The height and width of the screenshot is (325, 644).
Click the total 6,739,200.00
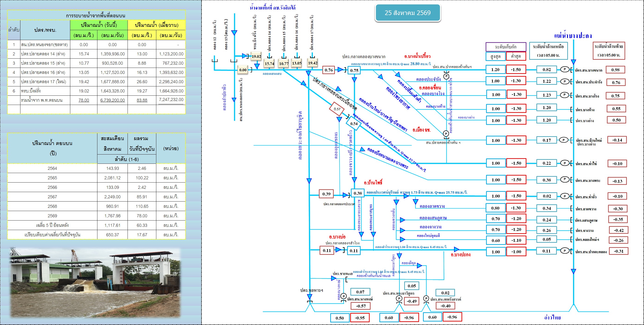112,100
